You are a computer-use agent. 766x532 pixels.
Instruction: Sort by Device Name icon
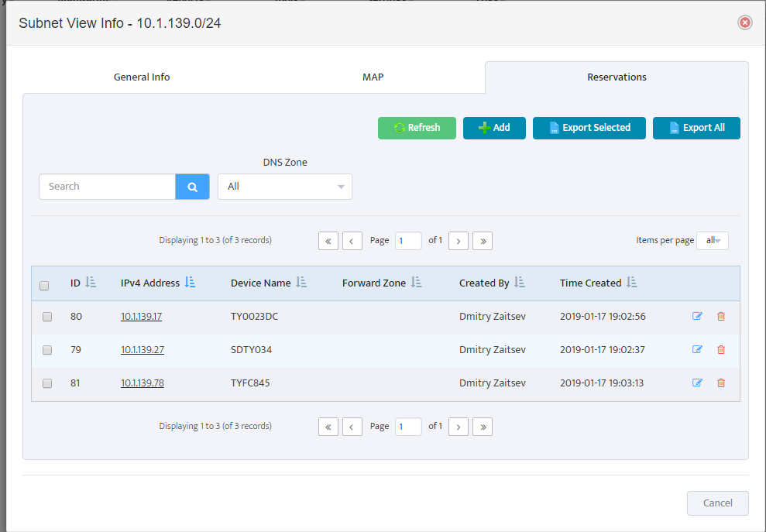[x=301, y=283]
